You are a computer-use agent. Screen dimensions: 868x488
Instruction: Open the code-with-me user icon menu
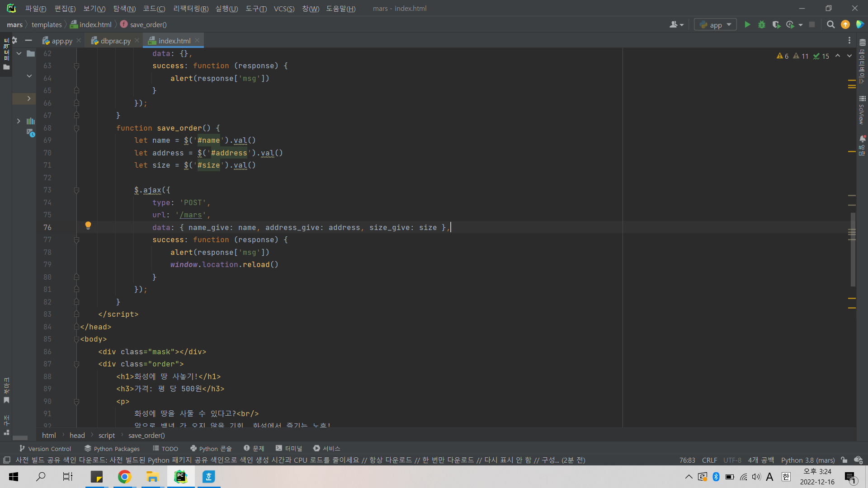676,25
